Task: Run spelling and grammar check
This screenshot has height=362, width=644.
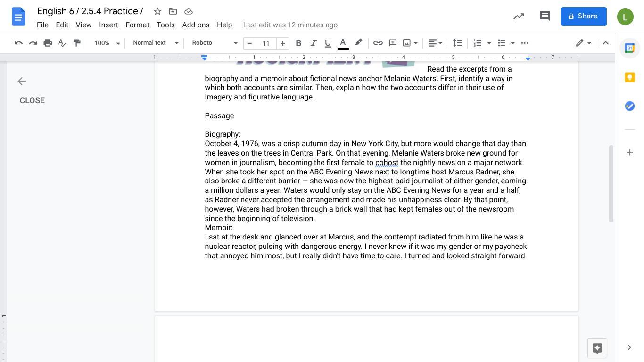Action: coord(62,43)
